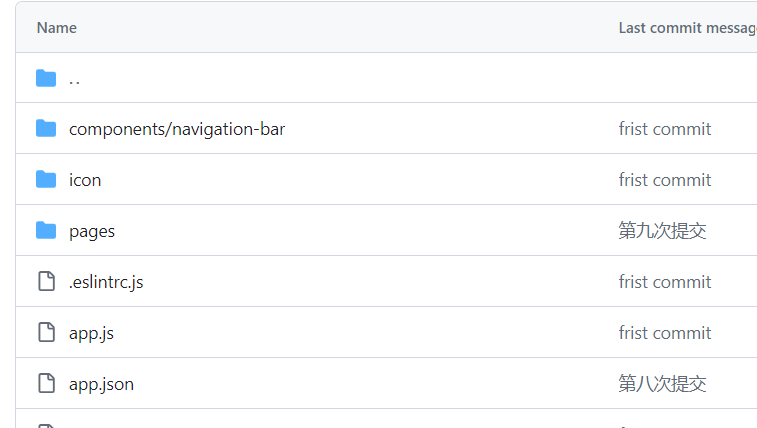Viewport: 757px width, 428px height.
Task: Click the app.js file icon
Action: coord(46,332)
